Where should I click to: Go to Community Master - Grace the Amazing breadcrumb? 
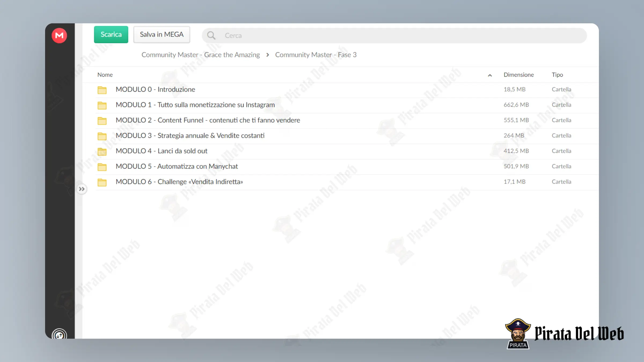(x=200, y=55)
